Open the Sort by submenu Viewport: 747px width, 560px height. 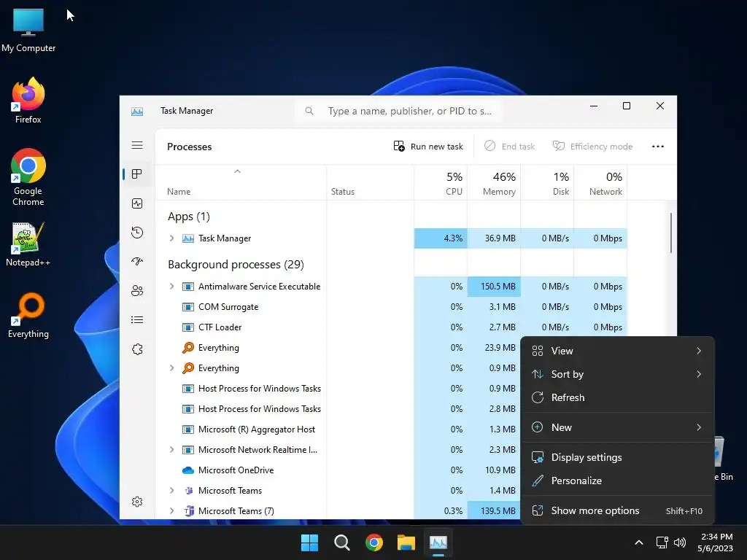coord(617,374)
